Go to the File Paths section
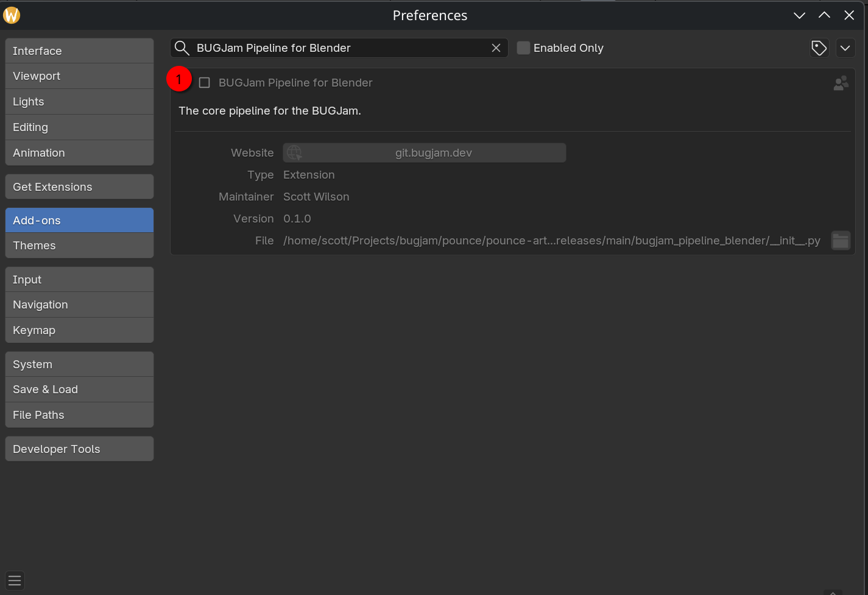 (79, 415)
